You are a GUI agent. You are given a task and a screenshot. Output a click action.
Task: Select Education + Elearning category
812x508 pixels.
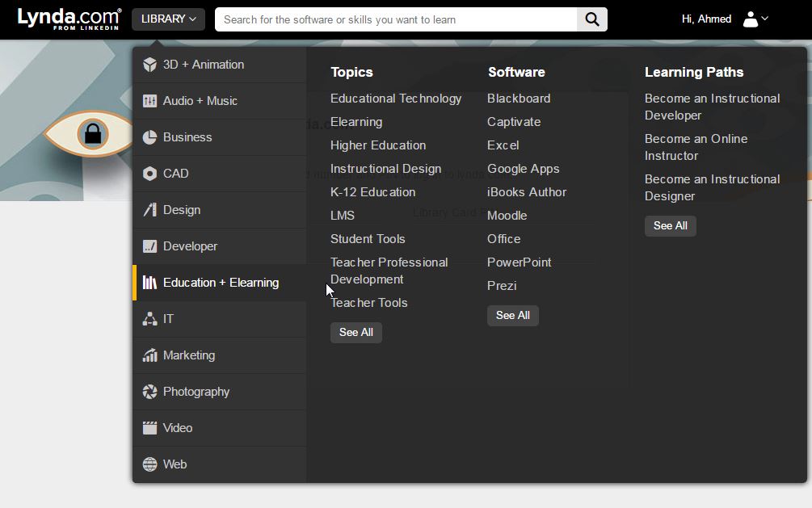point(220,282)
